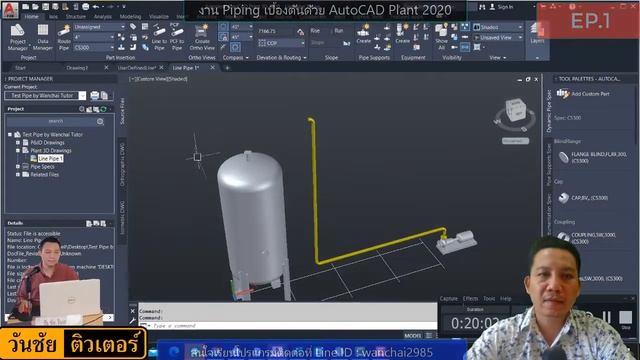Open the Layers tool in ribbon
The image size is (640, 360).
click(x=537, y=33)
